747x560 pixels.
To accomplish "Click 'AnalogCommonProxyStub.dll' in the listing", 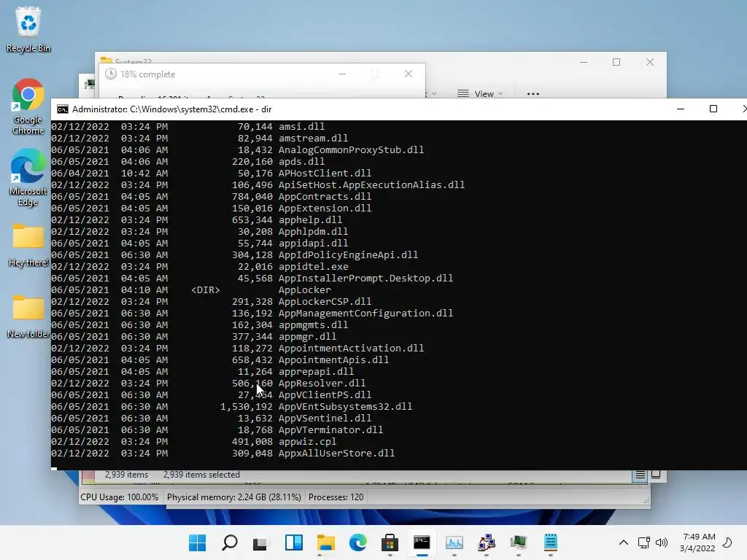I will pyautogui.click(x=351, y=150).
